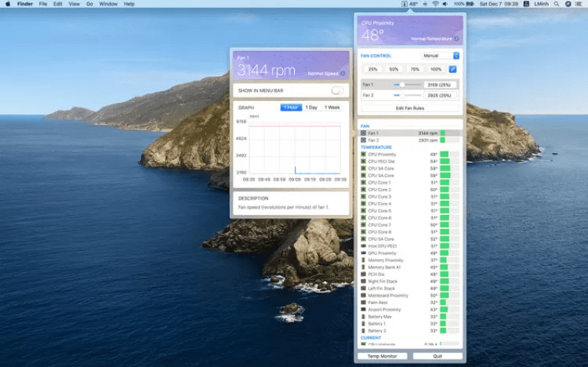Select the Battery 2 battery icon
588x367 pixels.
[x=363, y=331]
